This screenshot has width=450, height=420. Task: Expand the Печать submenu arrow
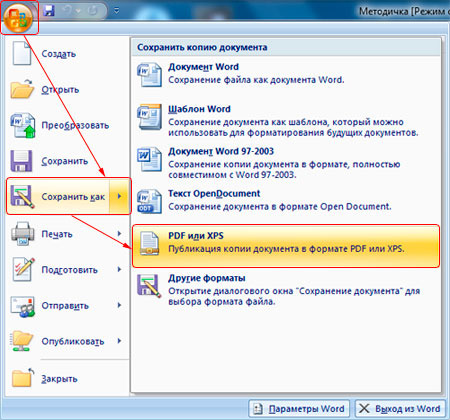119,234
